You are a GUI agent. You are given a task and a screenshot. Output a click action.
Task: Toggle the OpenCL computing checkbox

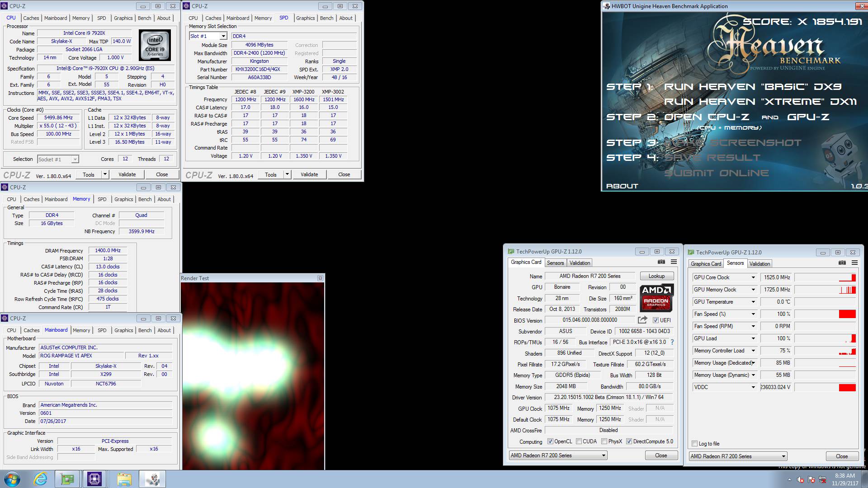click(550, 441)
